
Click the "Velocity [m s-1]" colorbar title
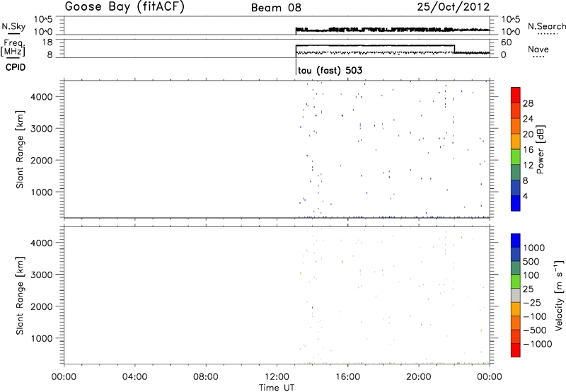point(559,295)
